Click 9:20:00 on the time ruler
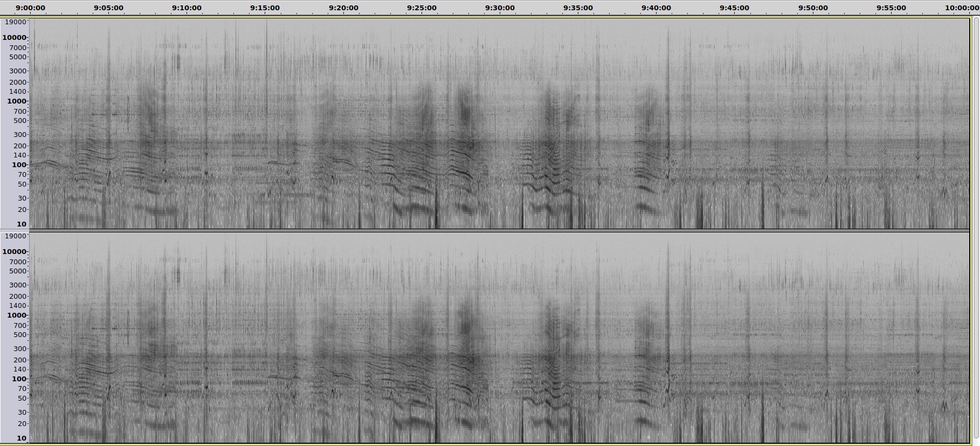 tap(343, 8)
